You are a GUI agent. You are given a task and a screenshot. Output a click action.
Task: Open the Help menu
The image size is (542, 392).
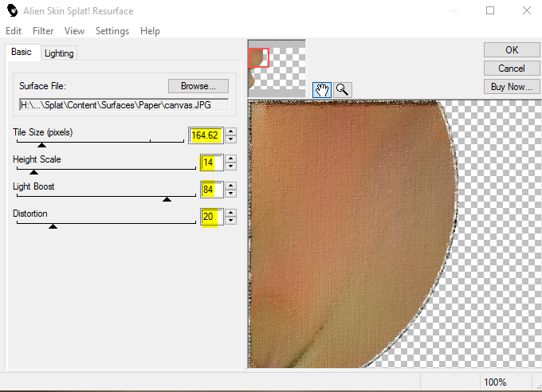150,31
